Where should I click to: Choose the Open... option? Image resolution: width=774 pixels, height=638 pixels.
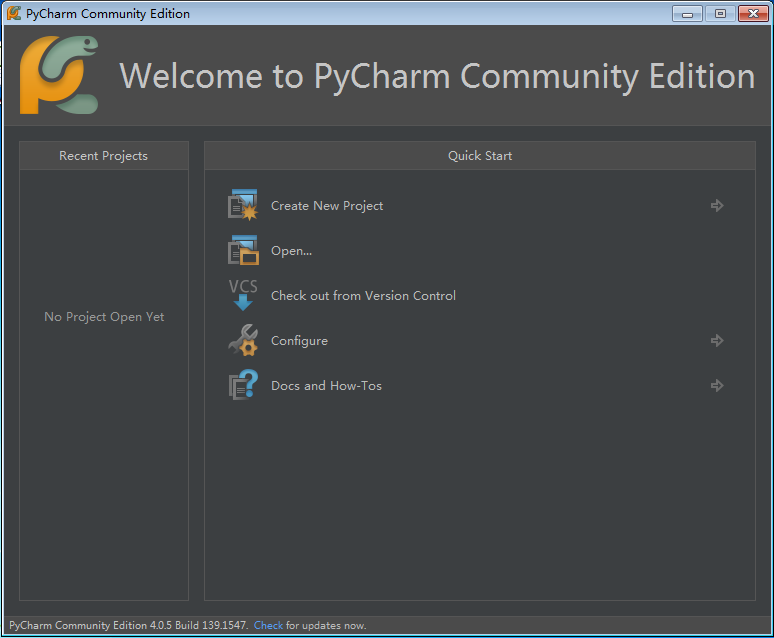tap(291, 251)
